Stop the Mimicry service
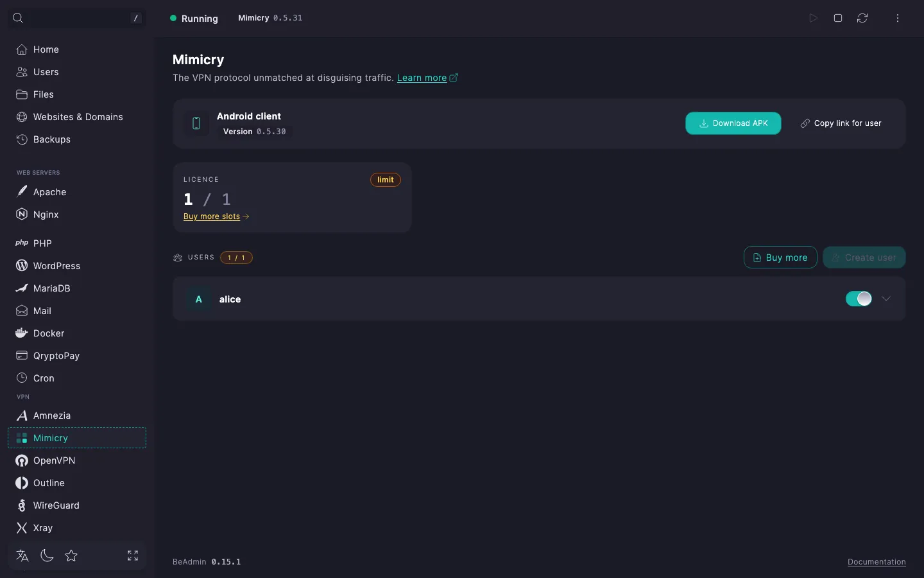Screen dimensions: 924x578 [838, 18]
